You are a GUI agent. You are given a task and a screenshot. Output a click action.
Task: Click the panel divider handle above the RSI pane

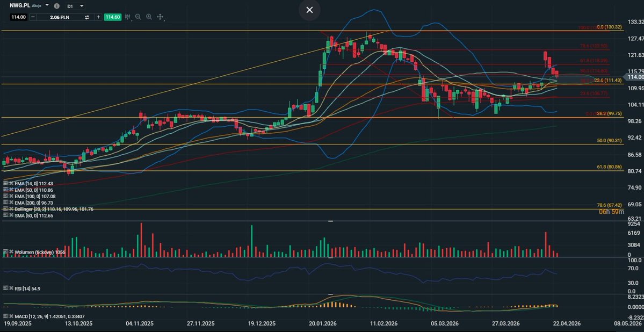click(x=331, y=258)
